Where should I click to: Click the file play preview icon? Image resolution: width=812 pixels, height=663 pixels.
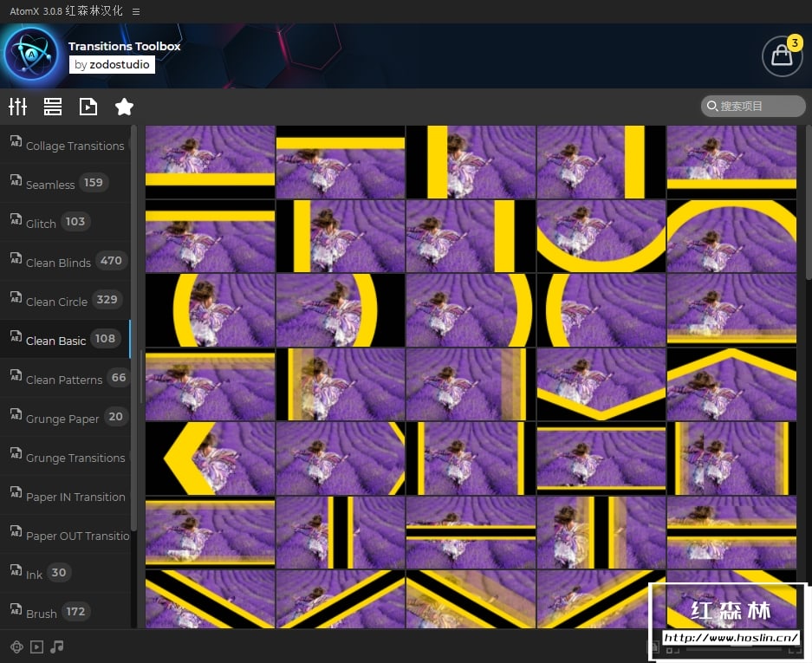point(88,107)
